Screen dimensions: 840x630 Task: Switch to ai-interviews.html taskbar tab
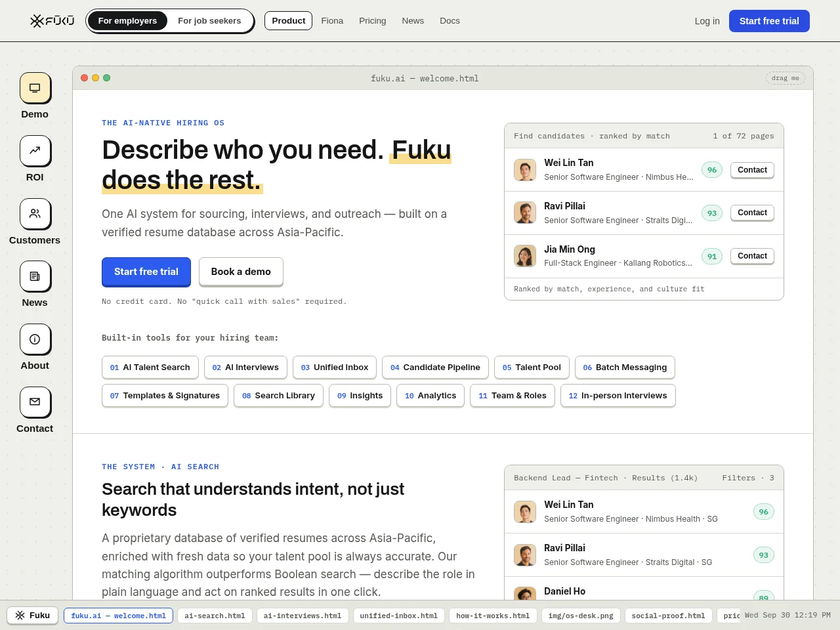coord(303,616)
